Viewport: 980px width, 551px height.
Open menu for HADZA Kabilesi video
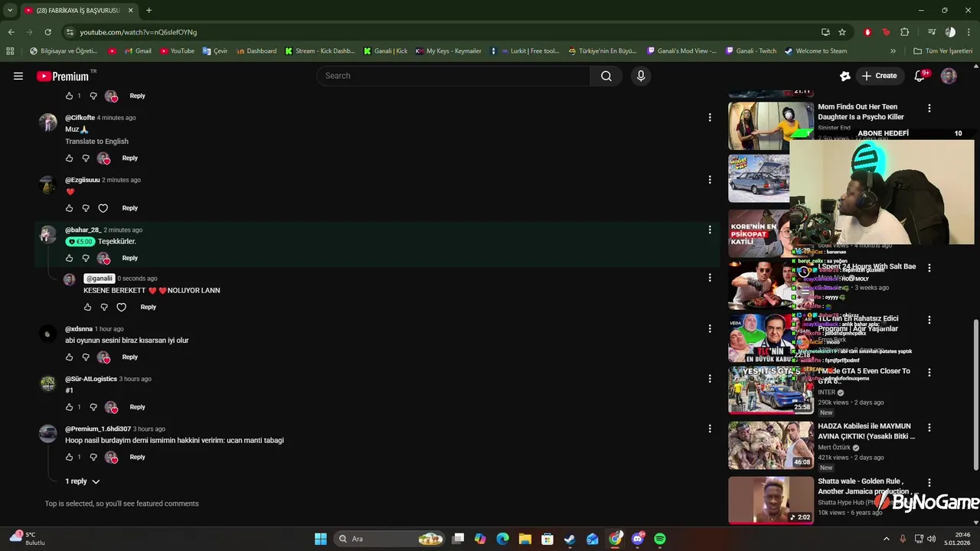pyautogui.click(x=929, y=428)
